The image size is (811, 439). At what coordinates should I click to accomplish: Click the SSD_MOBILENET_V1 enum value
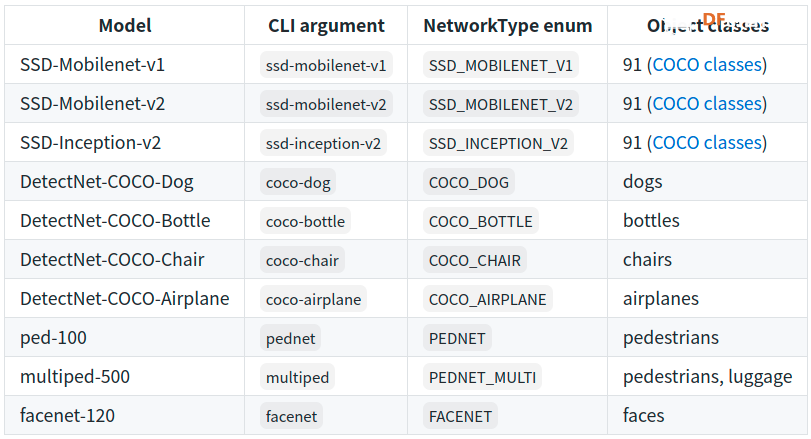click(501, 65)
